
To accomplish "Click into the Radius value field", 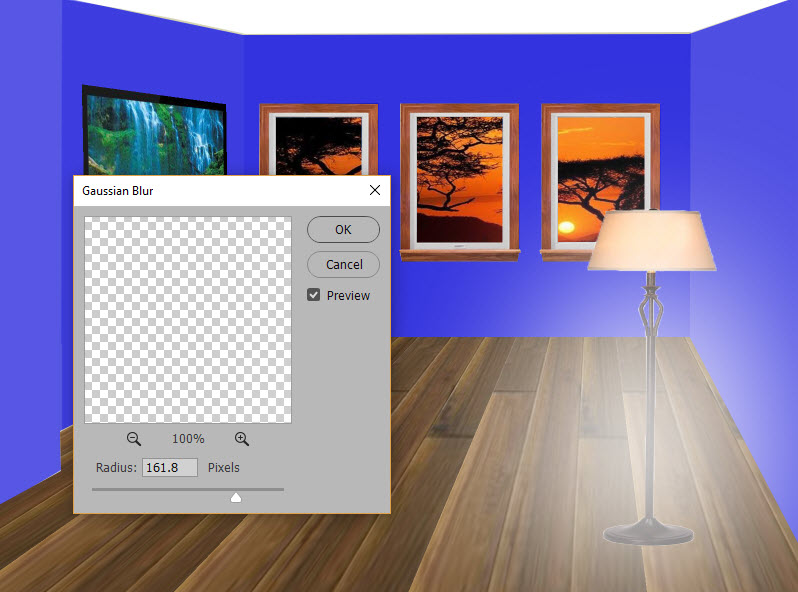I will [x=169, y=467].
